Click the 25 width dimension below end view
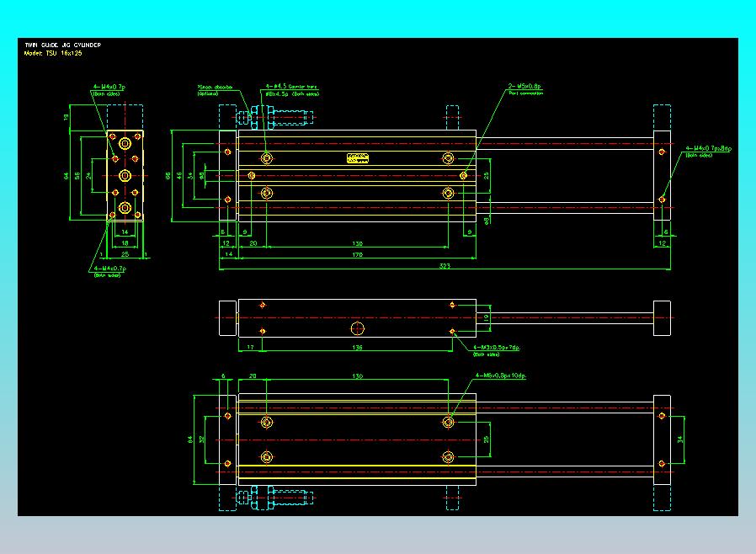 coord(125,254)
